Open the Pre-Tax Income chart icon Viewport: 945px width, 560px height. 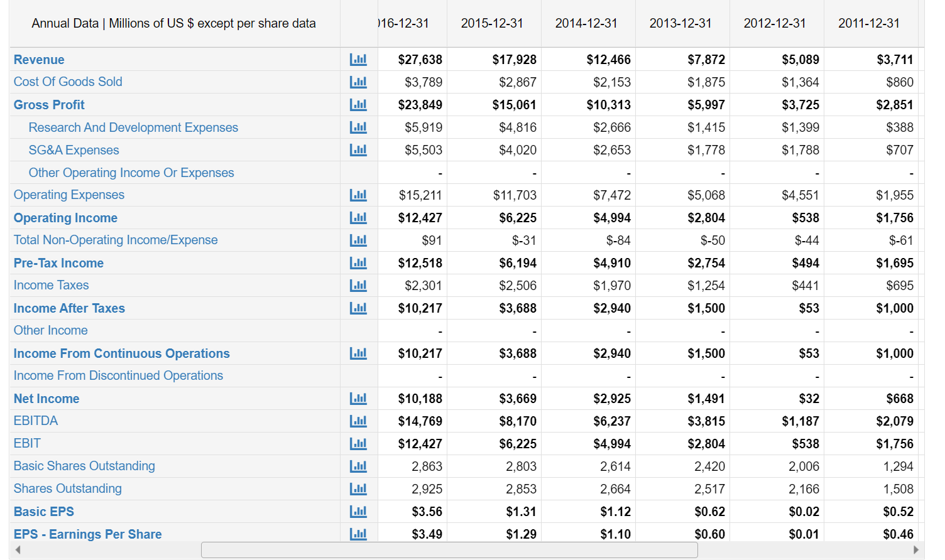point(358,262)
